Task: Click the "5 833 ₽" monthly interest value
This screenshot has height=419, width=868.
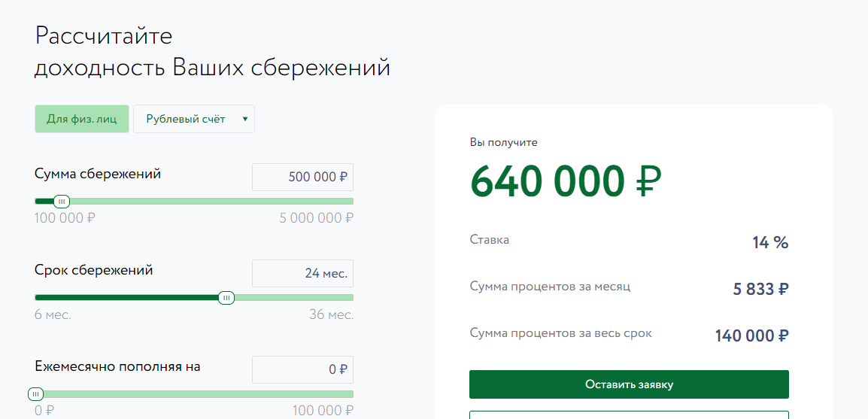Action: click(x=760, y=289)
